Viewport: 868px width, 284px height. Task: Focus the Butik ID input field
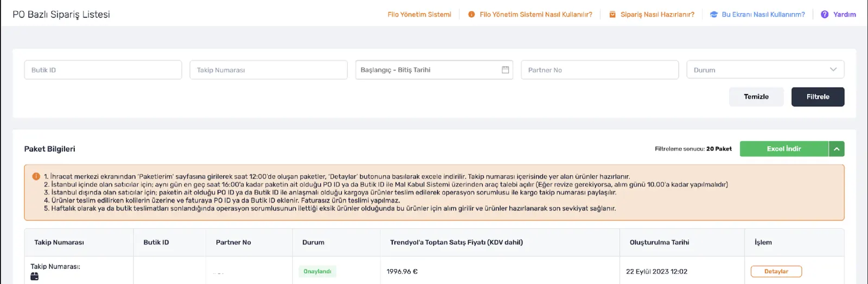[x=103, y=70]
